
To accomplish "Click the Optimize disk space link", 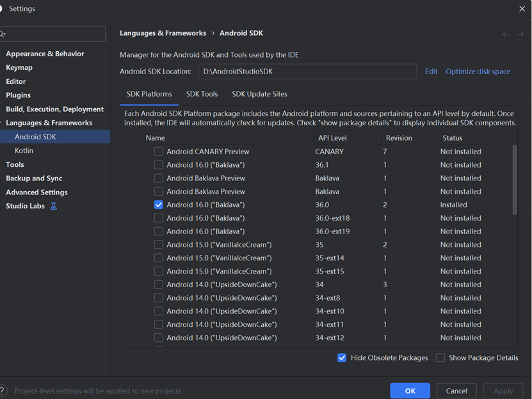I will [x=478, y=72].
